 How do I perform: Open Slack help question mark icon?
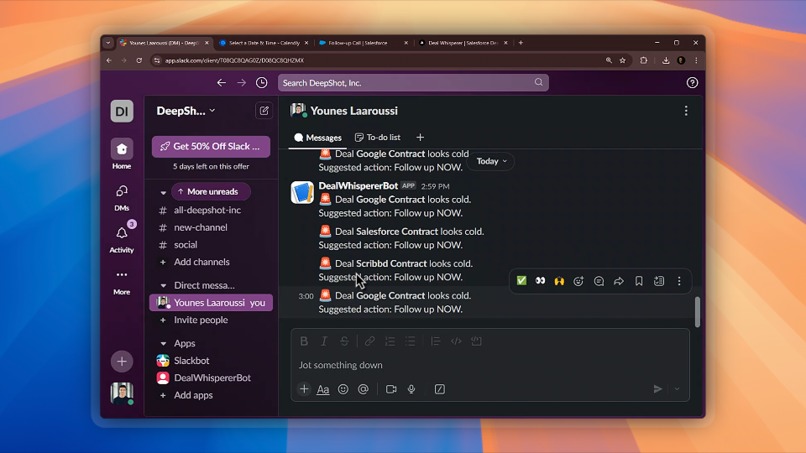692,82
